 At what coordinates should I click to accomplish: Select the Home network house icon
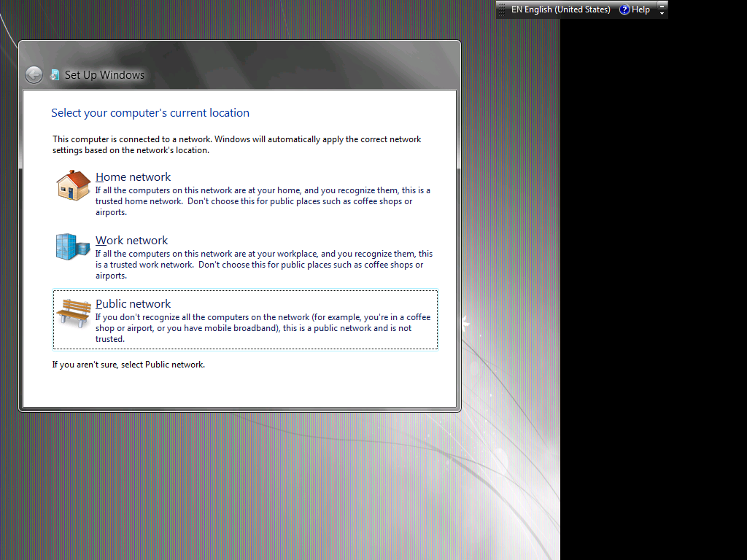74,185
